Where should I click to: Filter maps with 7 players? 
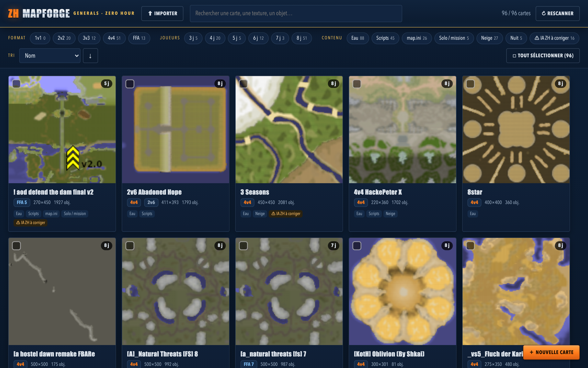coord(280,38)
